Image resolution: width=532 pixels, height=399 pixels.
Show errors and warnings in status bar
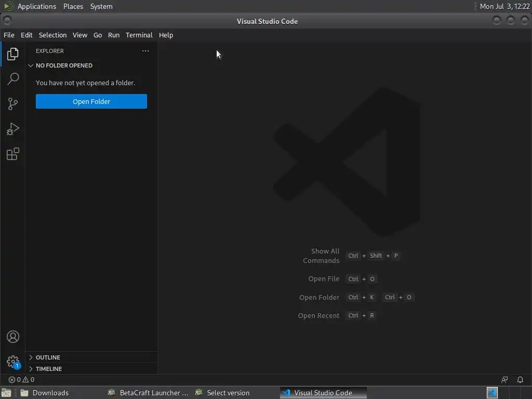click(21, 380)
